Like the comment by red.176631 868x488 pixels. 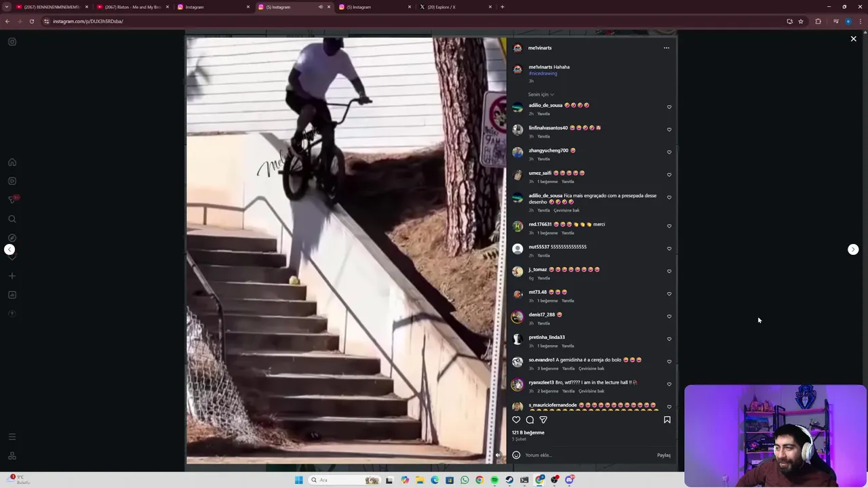point(669,226)
